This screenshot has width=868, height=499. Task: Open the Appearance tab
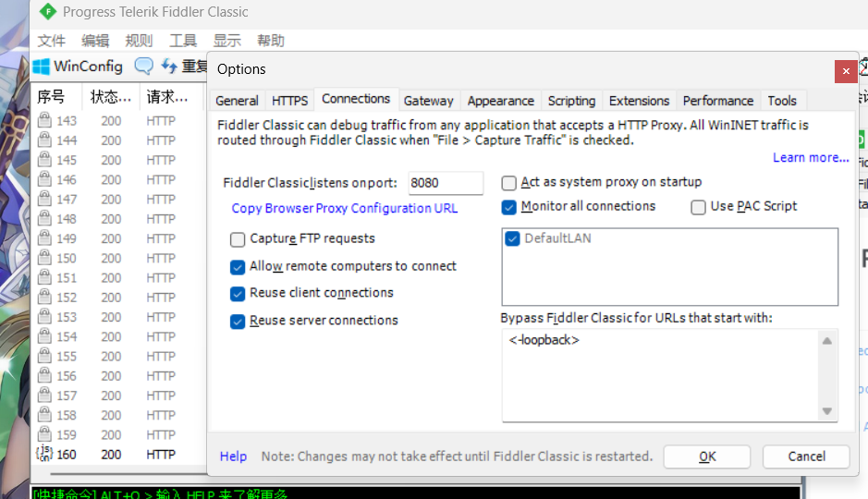[500, 101]
